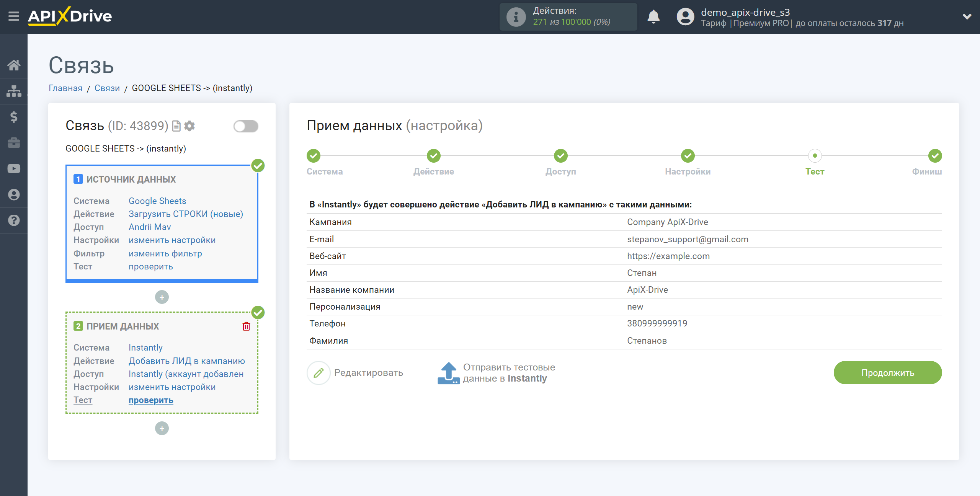The width and height of the screenshot is (980, 496).
Task: Click Company ApiX-Drive campaign value
Action: 667,222
